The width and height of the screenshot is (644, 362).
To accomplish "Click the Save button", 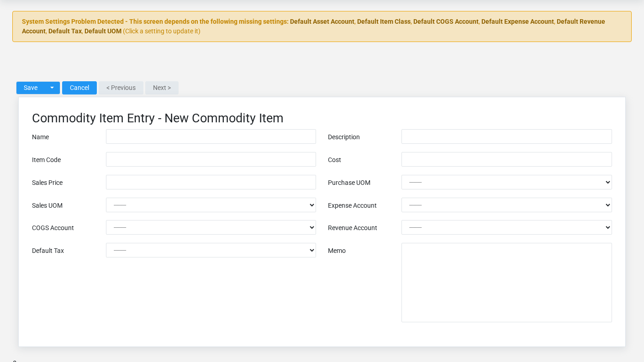I will 31,88.
